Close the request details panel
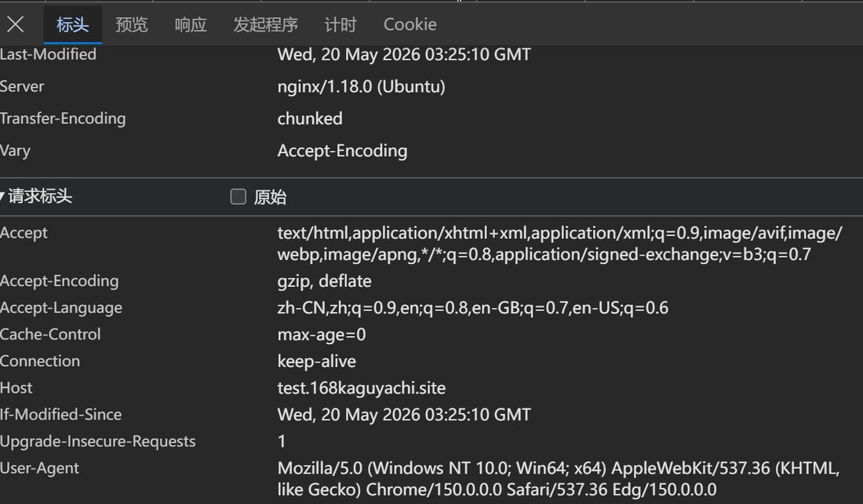The width and height of the screenshot is (863, 504). [x=16, y=24]
